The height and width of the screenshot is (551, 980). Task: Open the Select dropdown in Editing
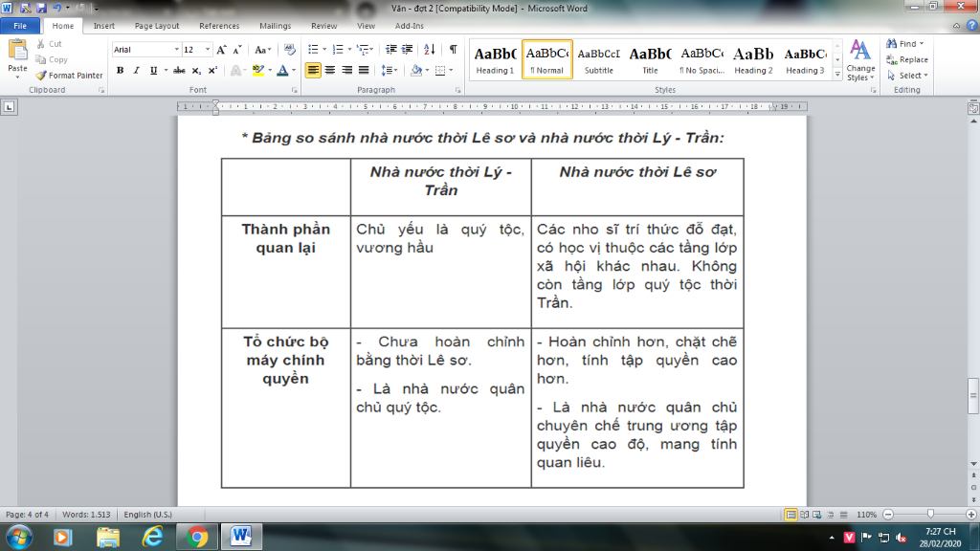pyautogui.click(x=907, y=75)
